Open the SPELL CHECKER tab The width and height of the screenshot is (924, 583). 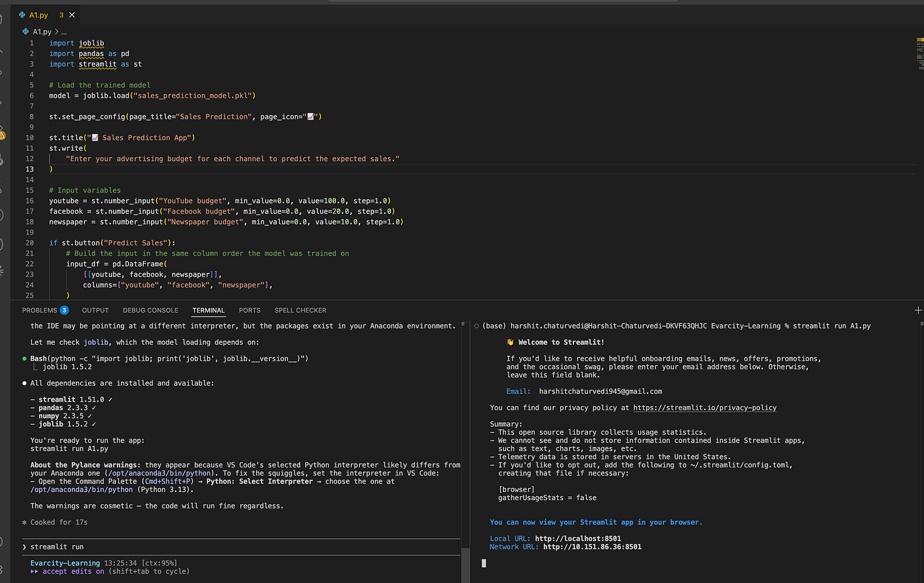coord(300,310)
